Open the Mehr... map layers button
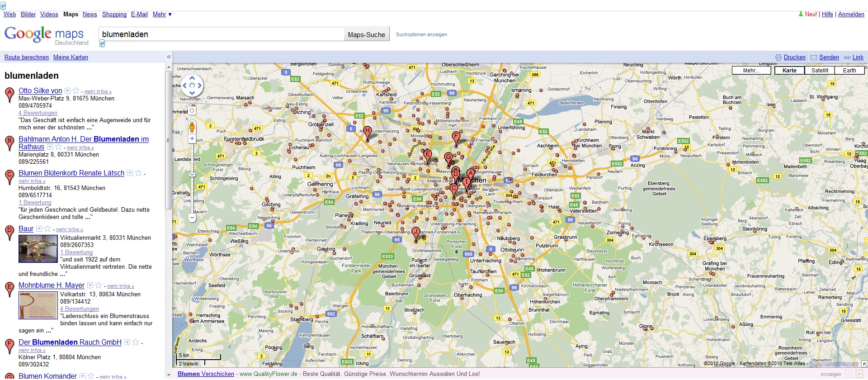Screen dimensions: 868x380 point(752,71)
